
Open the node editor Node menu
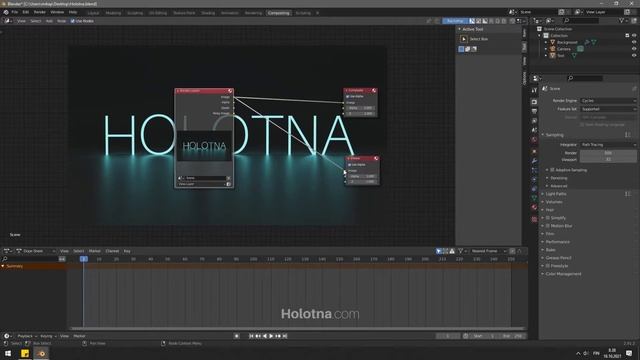[61, 21]
